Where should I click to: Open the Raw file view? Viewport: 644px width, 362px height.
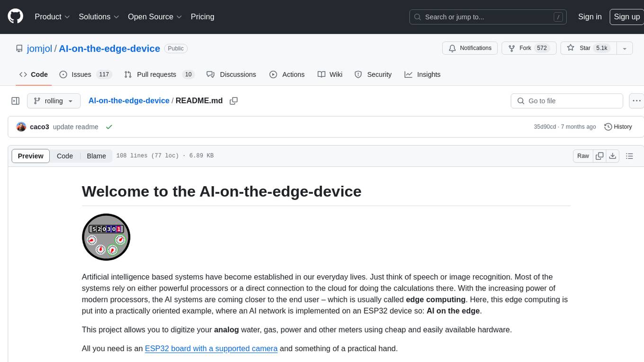[x=583, y=156]
